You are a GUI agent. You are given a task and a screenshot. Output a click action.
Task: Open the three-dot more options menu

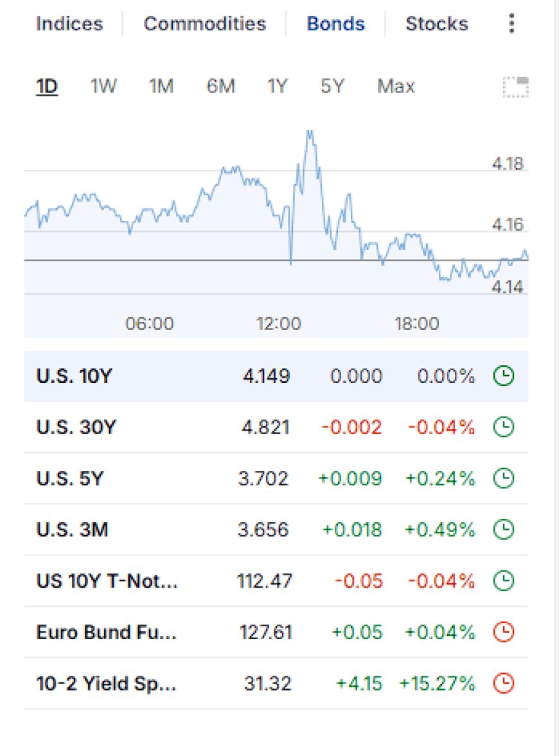[511, 24]
